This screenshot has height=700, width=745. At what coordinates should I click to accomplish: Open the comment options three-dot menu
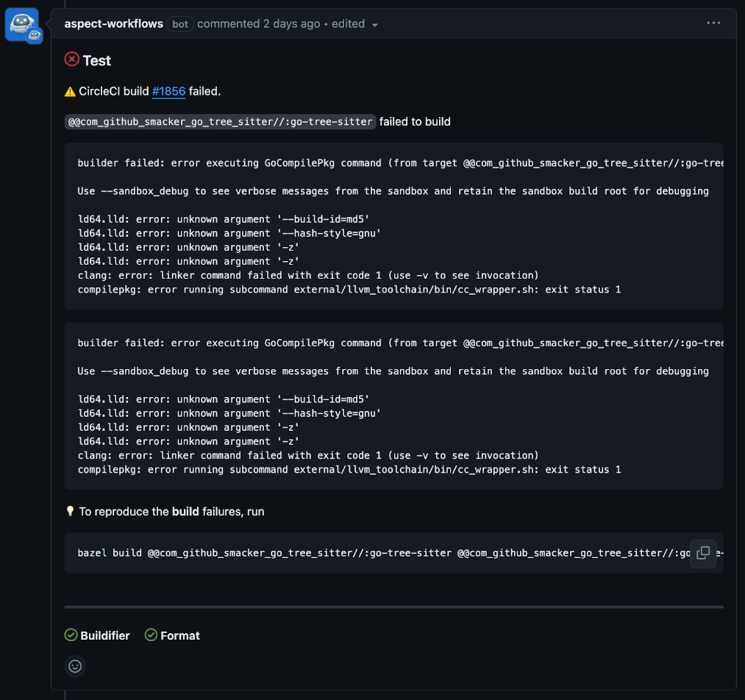[713, 23]
